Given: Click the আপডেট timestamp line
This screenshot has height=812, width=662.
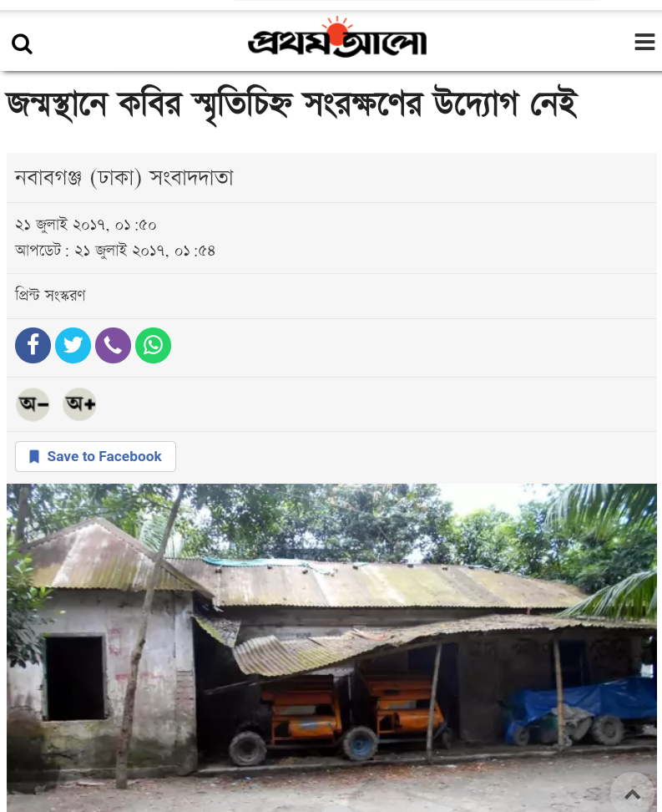Looking at the screenshot, I should 115,251.
